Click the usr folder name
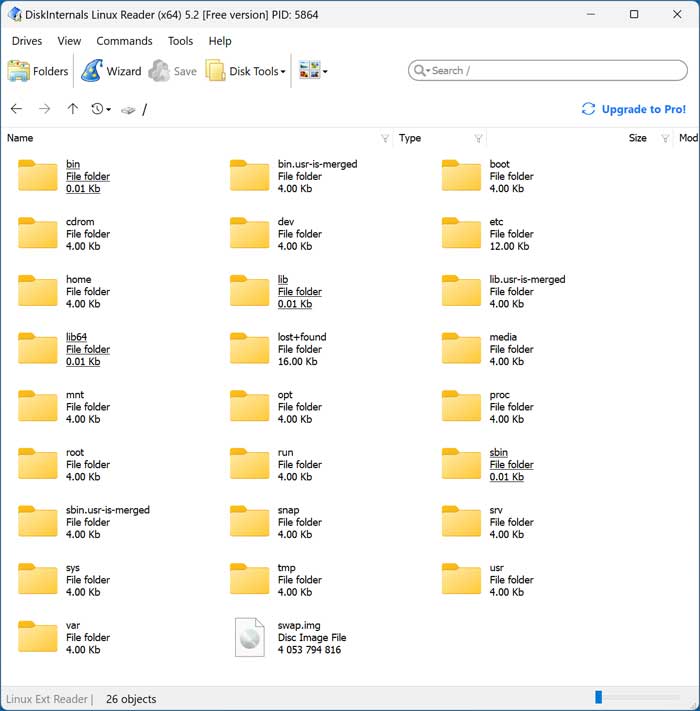Screen dimensions: 700x711 [x=496, y=567]
